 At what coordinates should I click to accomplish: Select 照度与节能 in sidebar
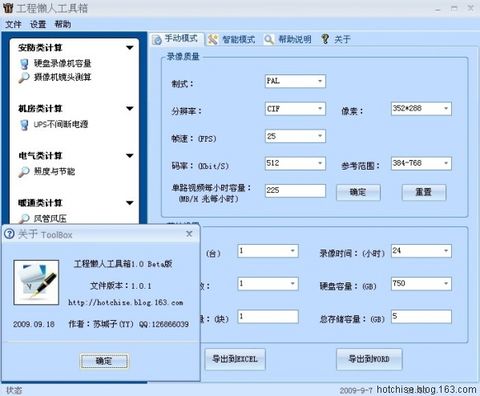(54, 172)
